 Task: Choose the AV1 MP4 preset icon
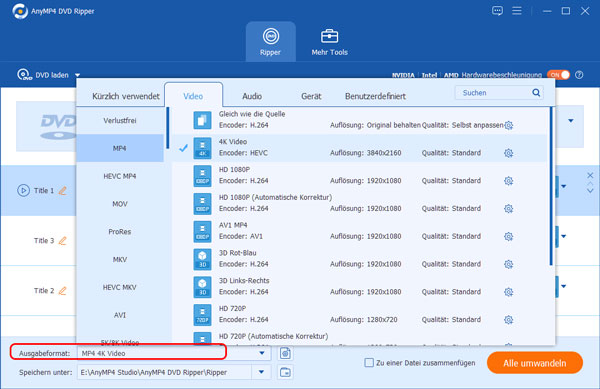pyautogui.click(x=202, y=231)
